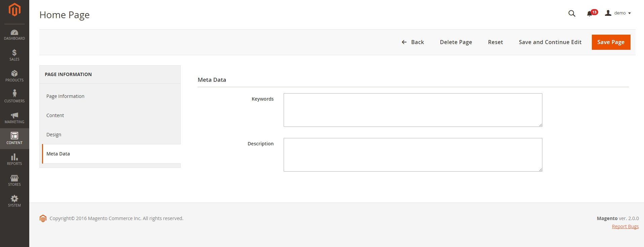Click the orange Save Page button
Image resolution: width=644 pixels, height=247 pixels.
tap(611, 42)
